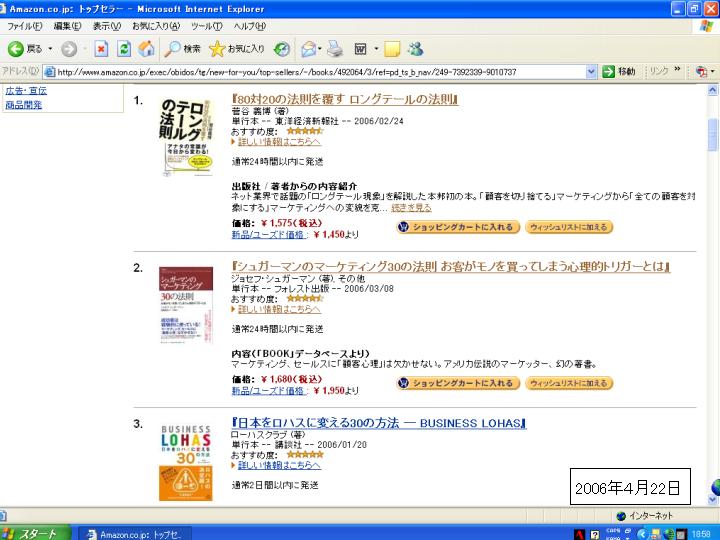This screenshot has width=720, height=540.
Task: Click 新品/ユーズド価格 link for book 2
Action: tap(269, 391)
